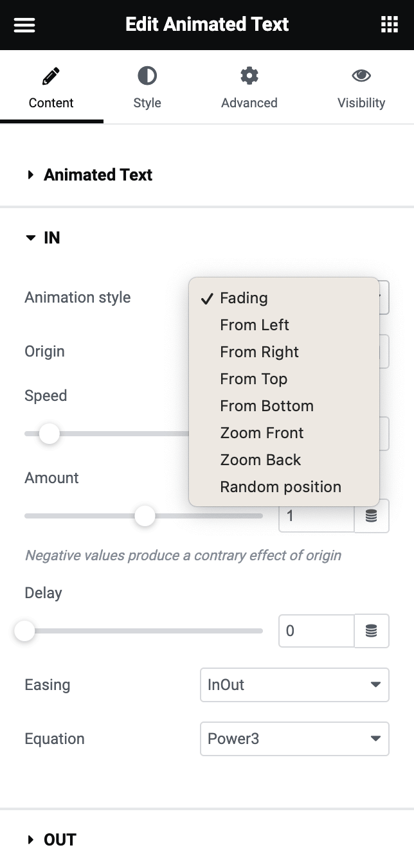Click the Amount slider handle
The width and height of the screenshot is (414, 868).
coord(145,516)
